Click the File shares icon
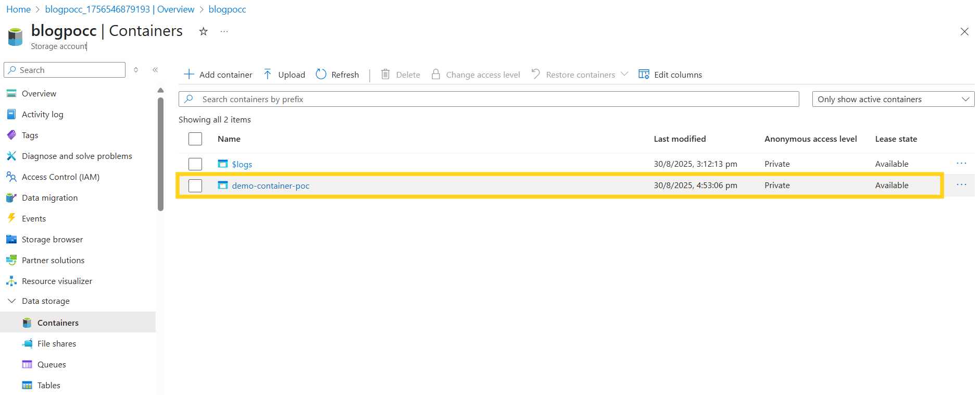Screen dimensions: 980x395 click(x=27, y=344)
